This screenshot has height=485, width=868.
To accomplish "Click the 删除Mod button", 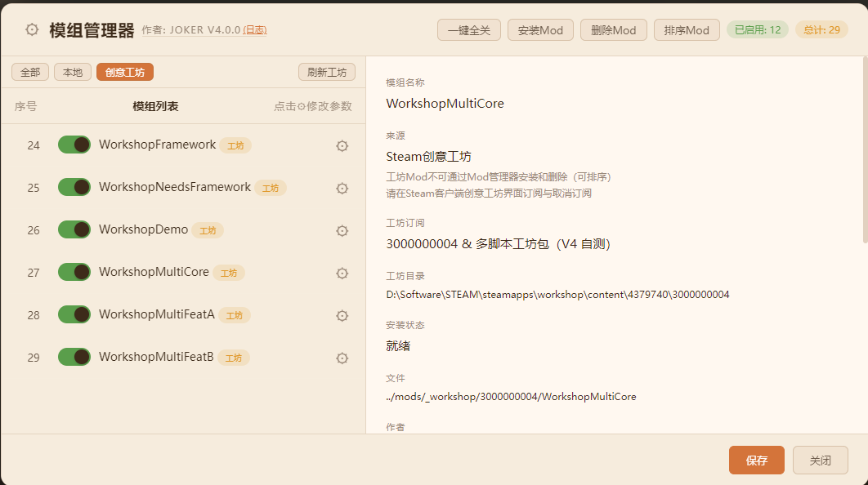I will (x=613, y=30).
